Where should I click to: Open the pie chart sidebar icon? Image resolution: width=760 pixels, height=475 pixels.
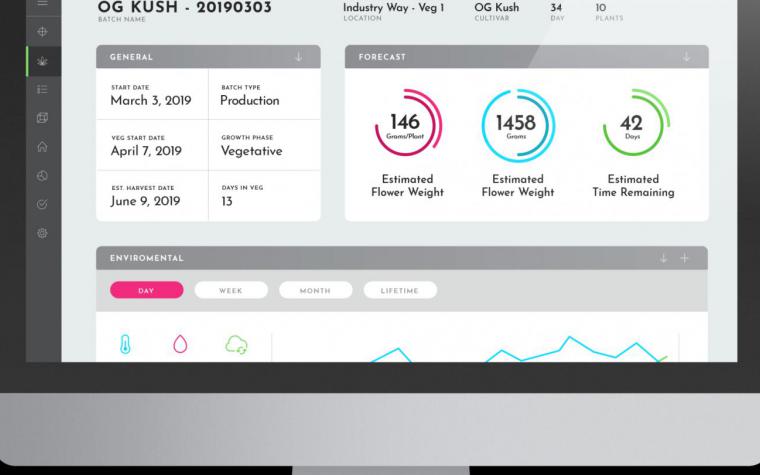[x=42, y=175]
